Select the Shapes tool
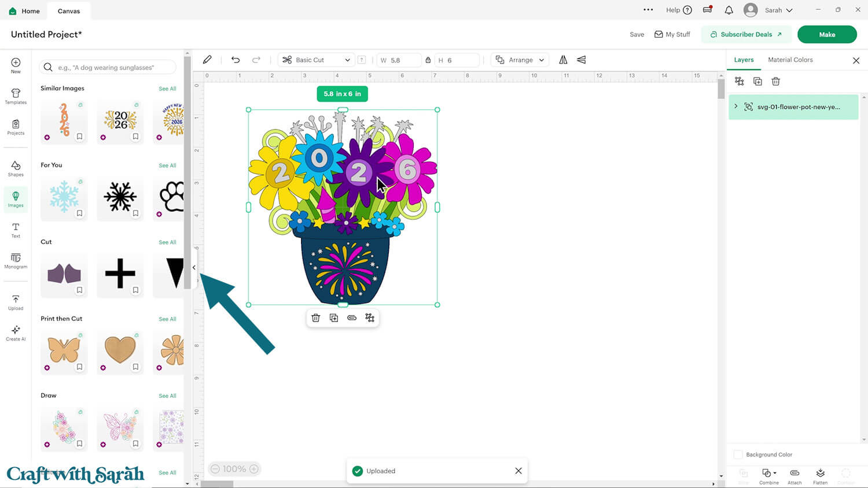This screenshot has height=488, width=868. (x=16, y=168)
